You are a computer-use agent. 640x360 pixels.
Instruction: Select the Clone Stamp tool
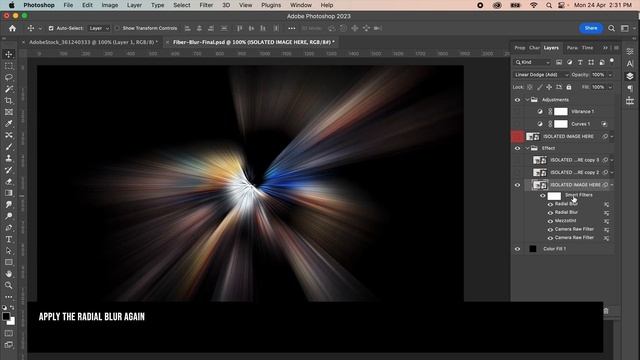coord(9,158)
